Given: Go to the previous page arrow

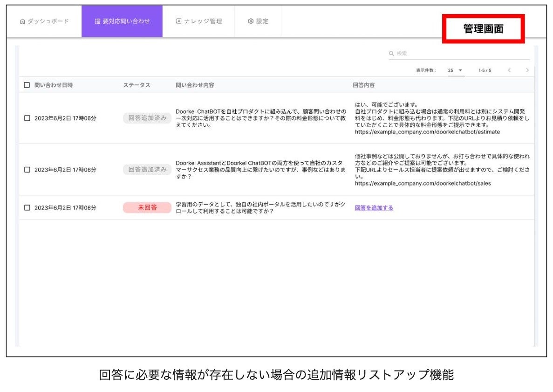Looking at the screenshot, I should coord(509,70).
